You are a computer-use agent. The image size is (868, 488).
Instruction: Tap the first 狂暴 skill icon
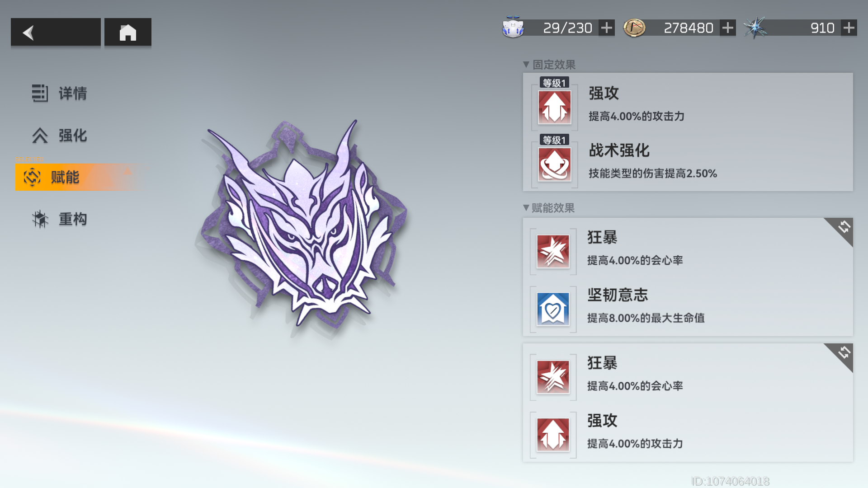[553, 252]
